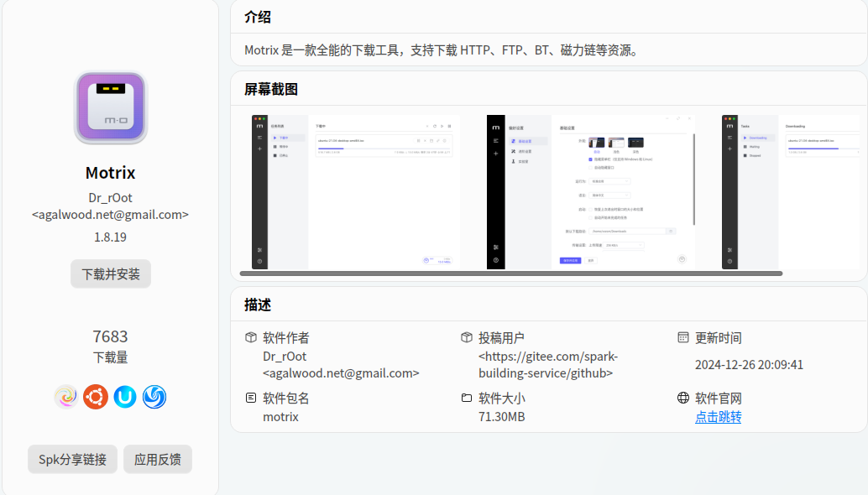Click the author name under Motrix title
Screen dimensions: 868x495
110,198
